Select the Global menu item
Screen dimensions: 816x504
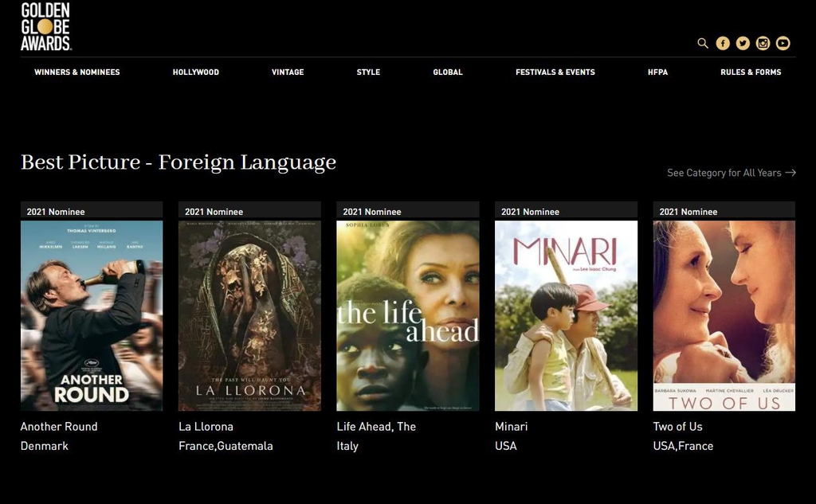pyautogui.click(x=448, y=72)
